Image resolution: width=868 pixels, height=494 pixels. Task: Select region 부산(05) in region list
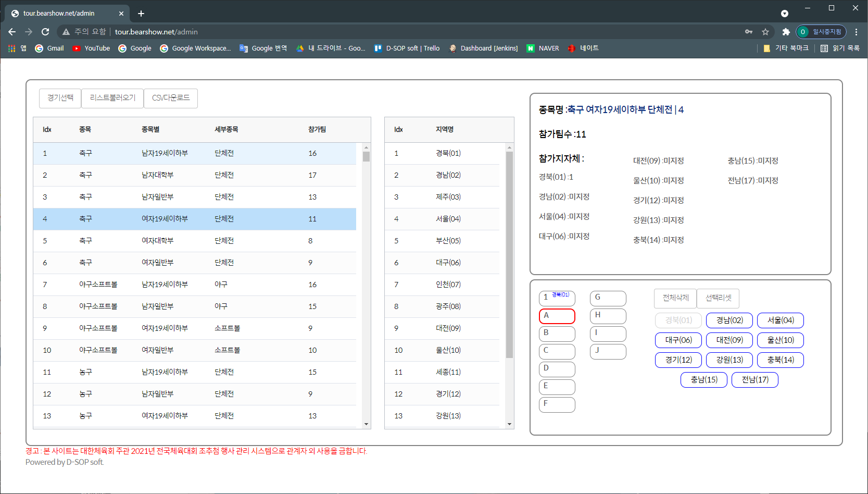click(442, 241)
